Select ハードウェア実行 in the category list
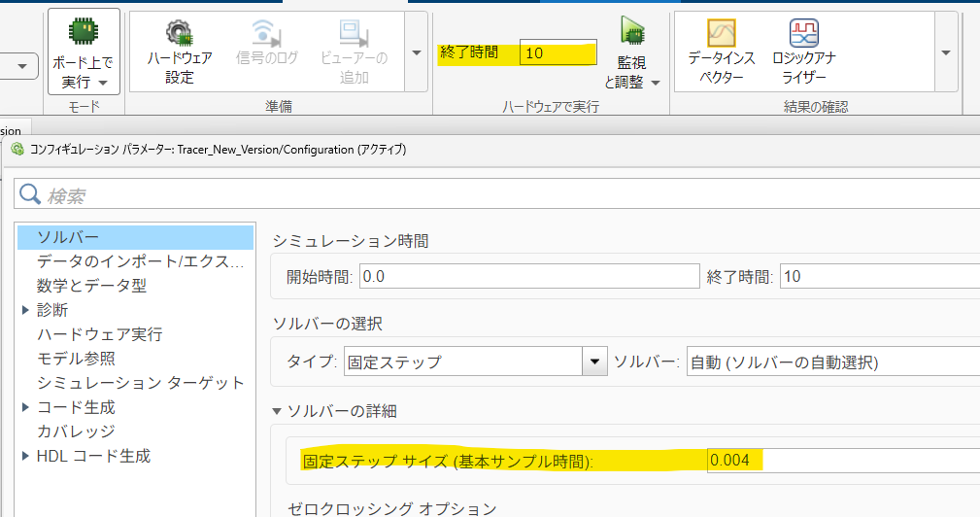The width and height of the screenshot is (980, 517). [99, 334]
